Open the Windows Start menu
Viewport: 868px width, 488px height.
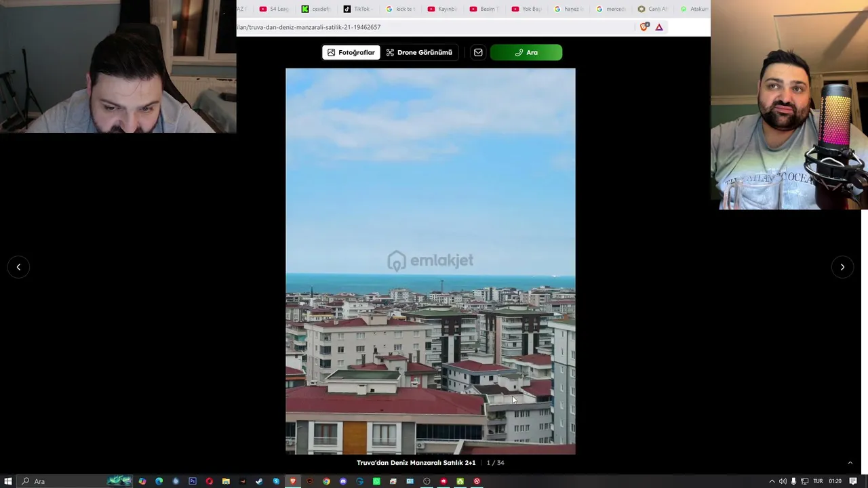(8, 481)
